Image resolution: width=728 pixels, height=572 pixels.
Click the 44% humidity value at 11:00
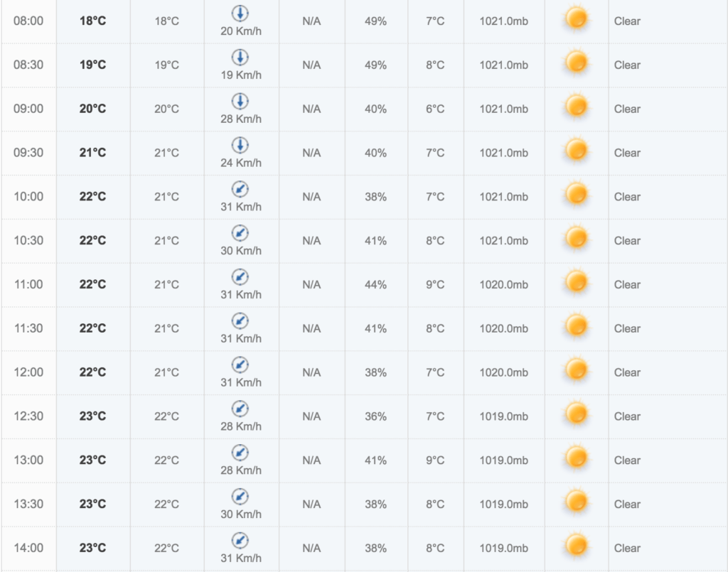tap(375, 285)
